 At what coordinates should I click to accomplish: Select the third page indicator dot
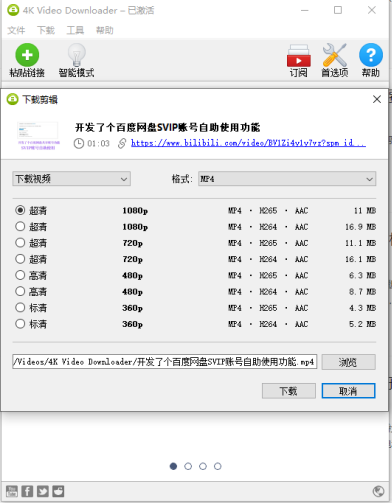203,466
